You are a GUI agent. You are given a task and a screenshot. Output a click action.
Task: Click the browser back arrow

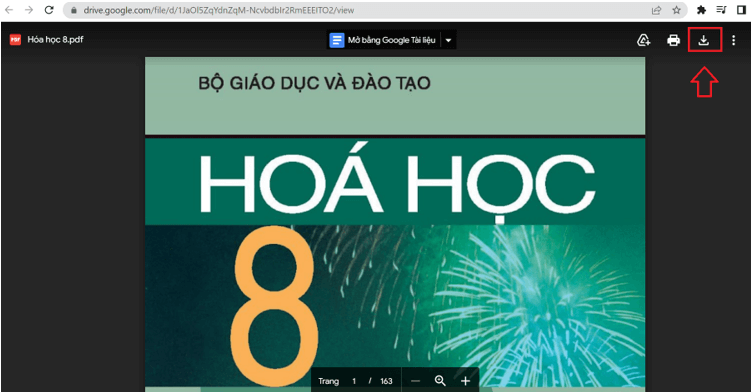9,10
